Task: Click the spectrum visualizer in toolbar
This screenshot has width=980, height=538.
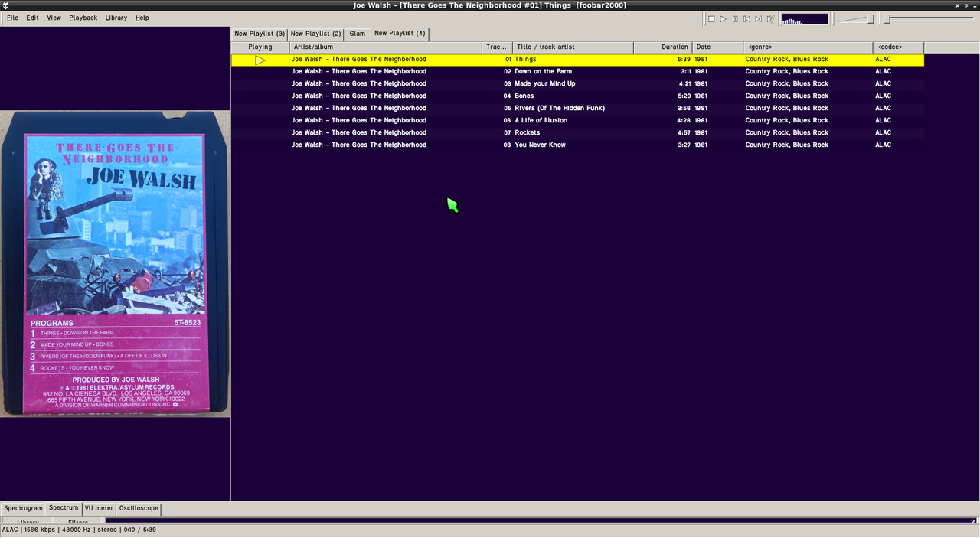Action: coord(805,19)
